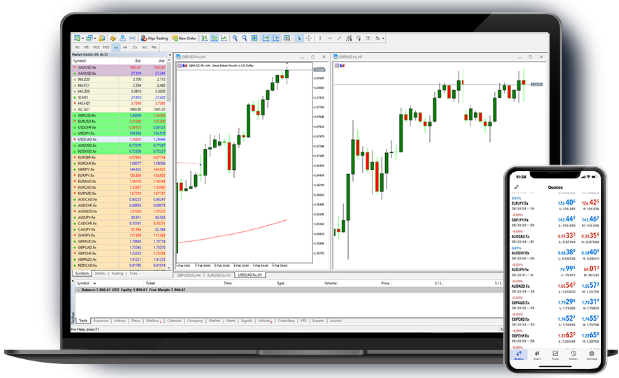Select the H1 timeframe button
This screenshot has width=619, height=378.
tap(116, 47)
